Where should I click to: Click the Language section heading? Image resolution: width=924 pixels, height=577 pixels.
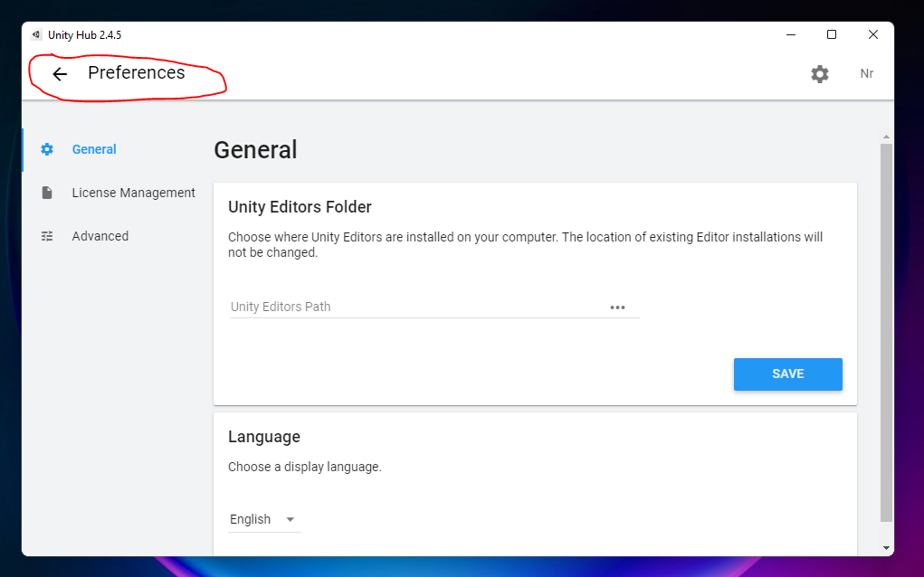pos(264,437)
